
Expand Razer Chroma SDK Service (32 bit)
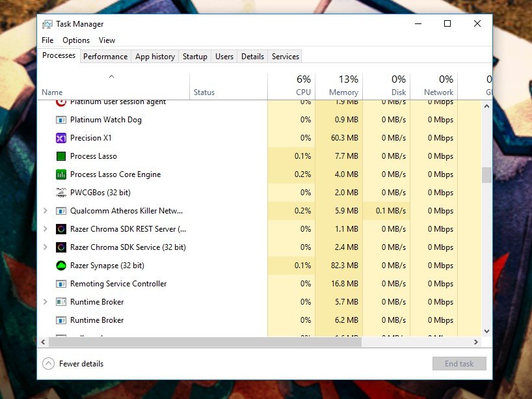coord(45,247)
